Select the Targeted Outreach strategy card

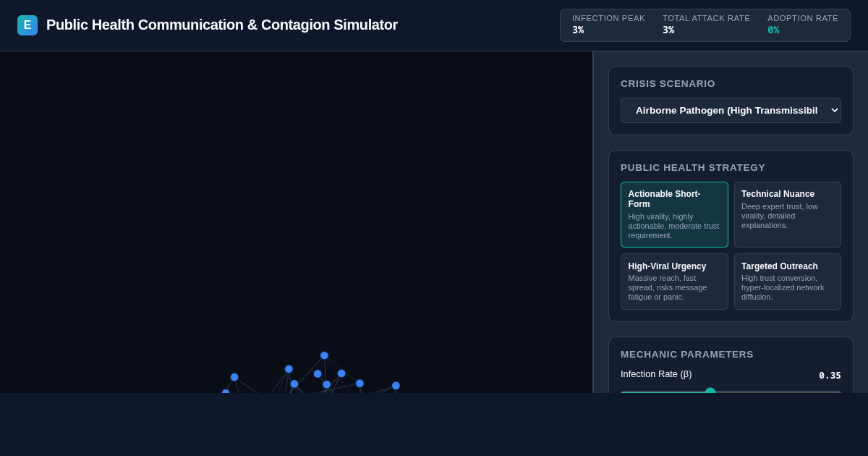tap(788, 282)
